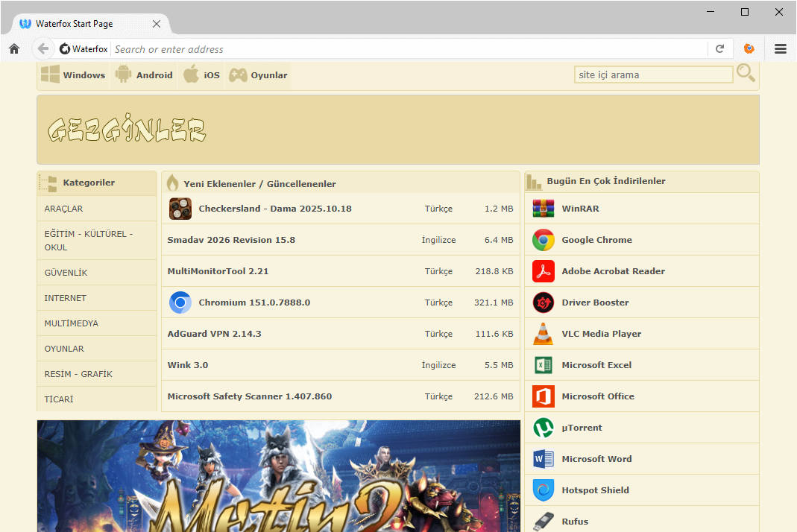Open the GÜVENLİK category
The width and height of the screenshot is (797, 532).
97,273
